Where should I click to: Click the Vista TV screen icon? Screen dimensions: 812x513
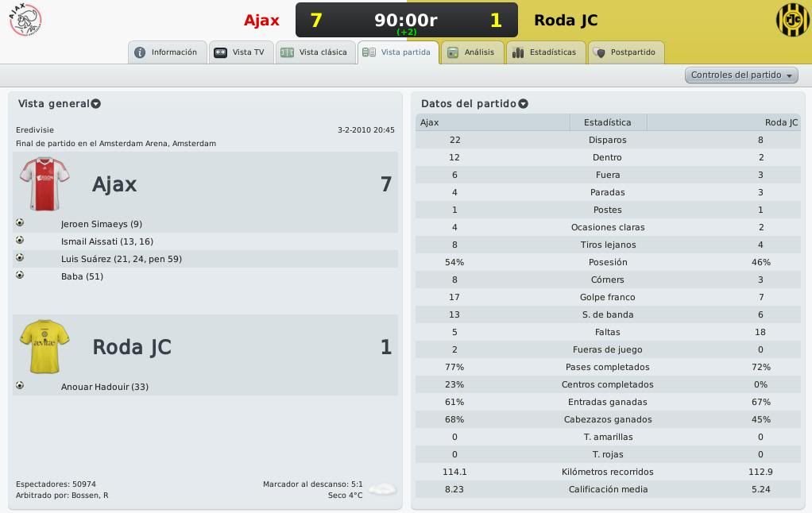(x=221, y=52)
